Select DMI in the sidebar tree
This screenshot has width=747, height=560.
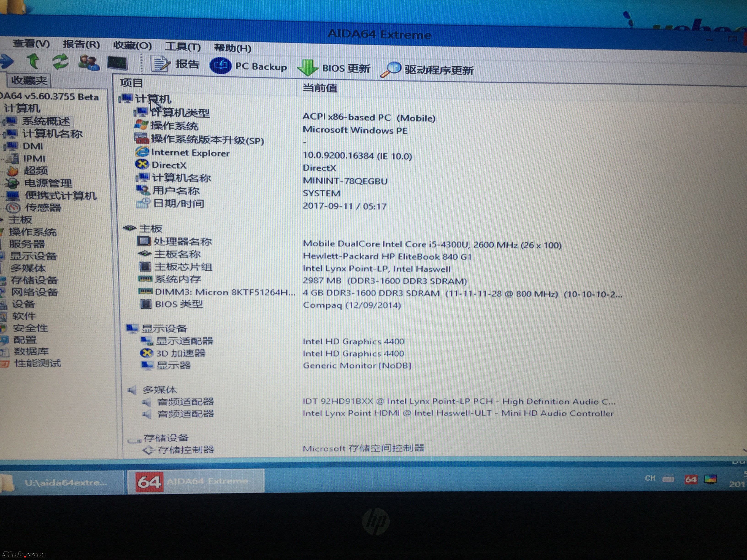33,146
